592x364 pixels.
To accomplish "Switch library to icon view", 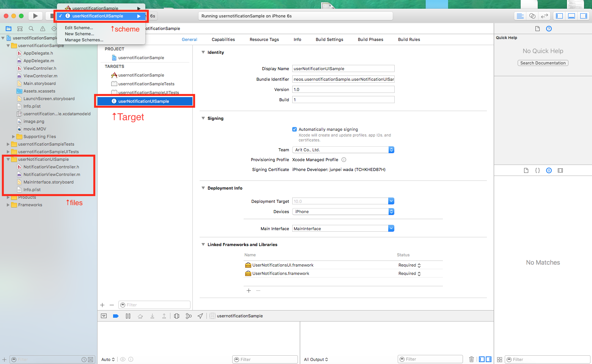I will (x=499, y=359).
